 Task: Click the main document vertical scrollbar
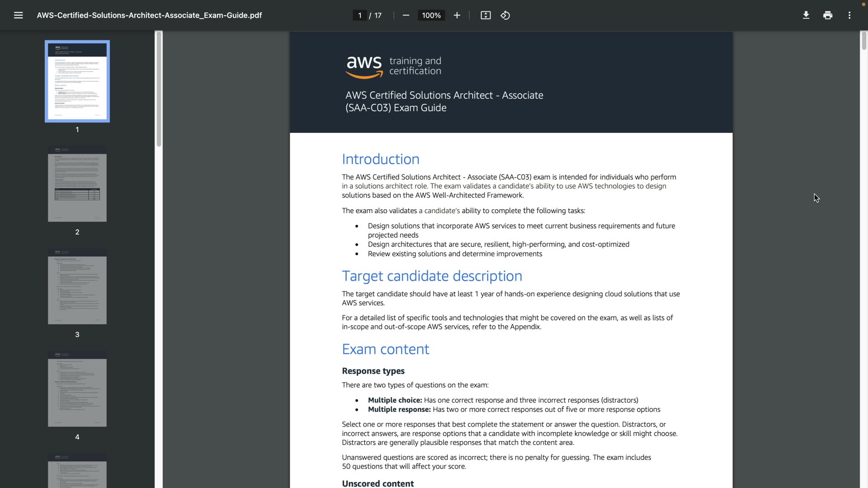[864, 41]
